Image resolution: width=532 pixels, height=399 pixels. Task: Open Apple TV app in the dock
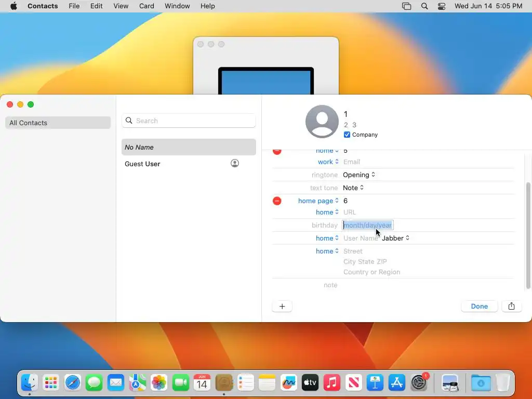pyautogui.click(x=310, y=383)
